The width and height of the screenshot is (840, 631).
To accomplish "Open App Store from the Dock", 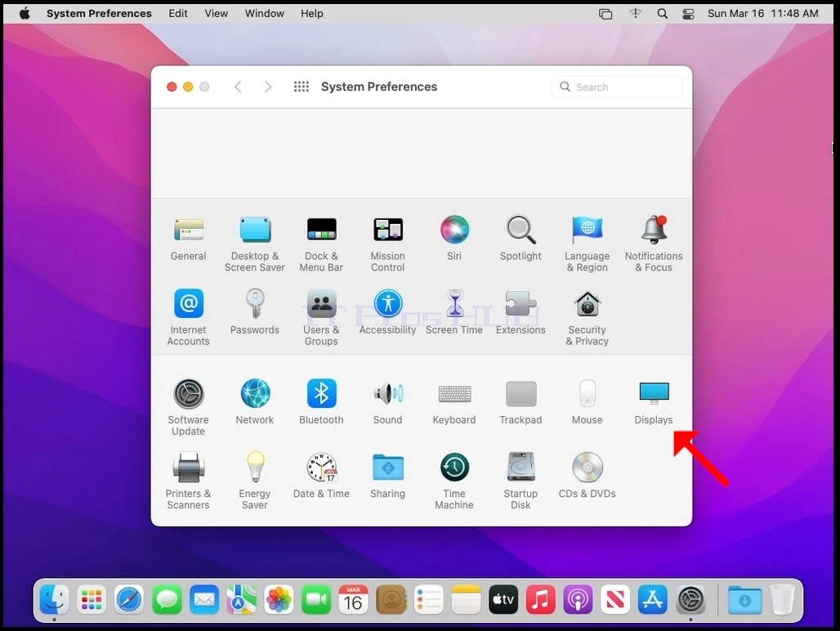I will [x=653, y=599].
